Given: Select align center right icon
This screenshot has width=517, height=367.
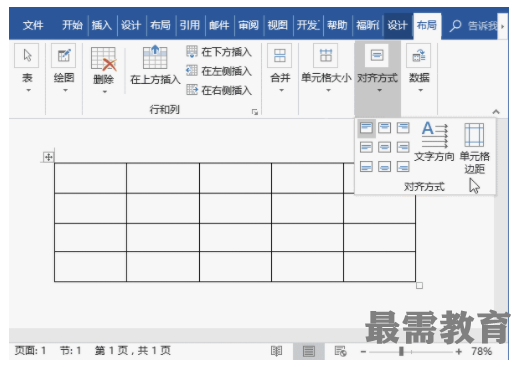Looking at the screenshot, I should (403, 147).
